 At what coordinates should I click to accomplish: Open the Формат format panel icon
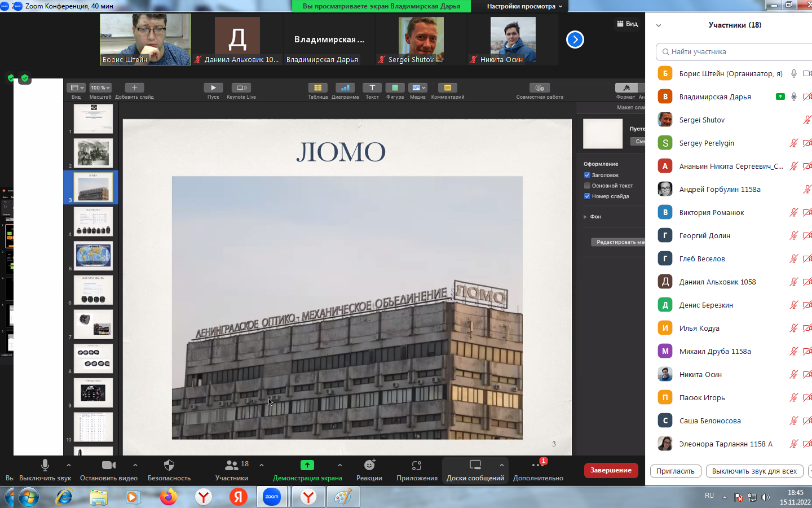click(626, 87)
